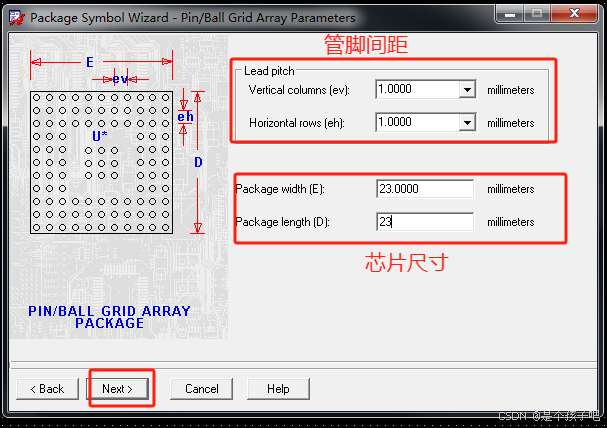Viewport: 607px width, 428px height.
Task: Go back to the previous wizard page
Action: point(47,389)
